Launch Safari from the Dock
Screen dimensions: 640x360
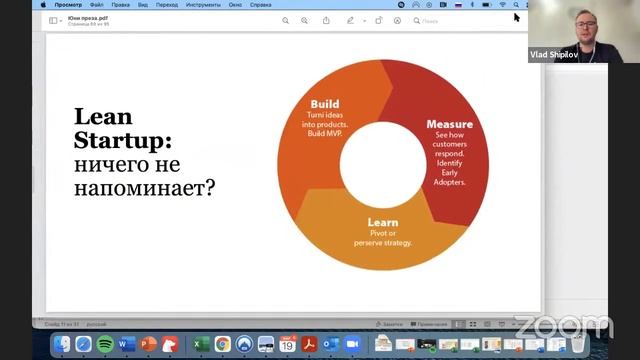[x=83, y=344]
